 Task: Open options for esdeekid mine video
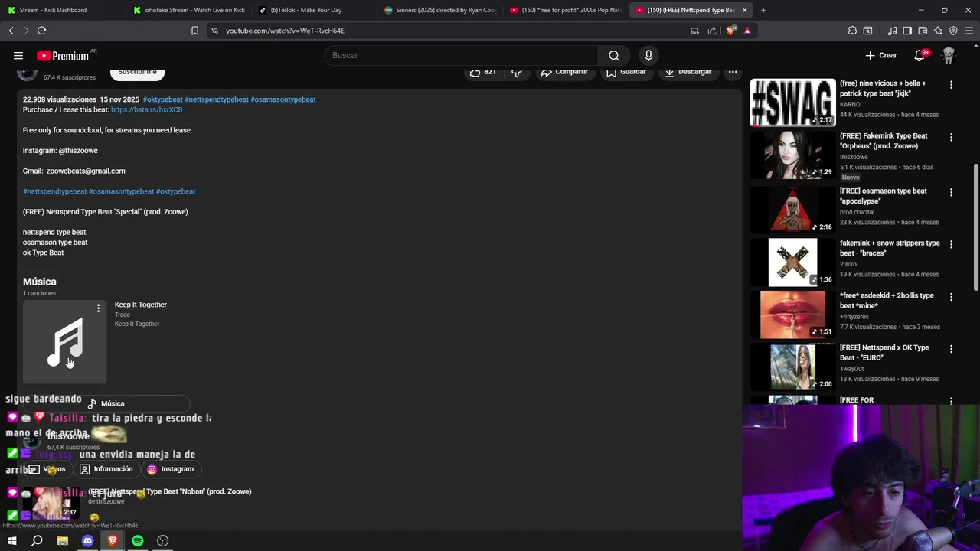click(x=951, y=296)
